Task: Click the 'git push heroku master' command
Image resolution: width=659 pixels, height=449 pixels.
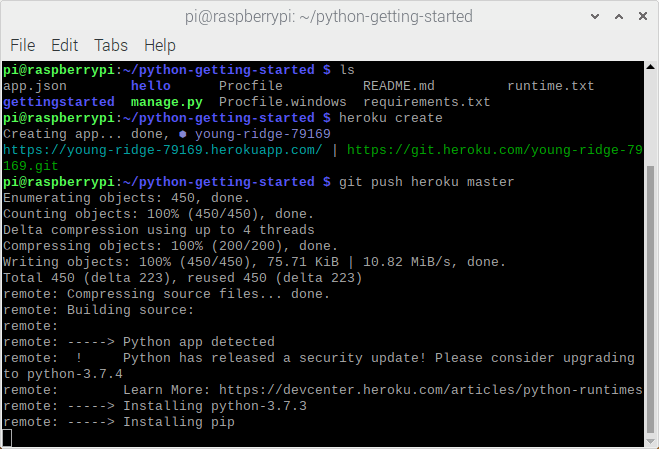Action: [427, 182]
